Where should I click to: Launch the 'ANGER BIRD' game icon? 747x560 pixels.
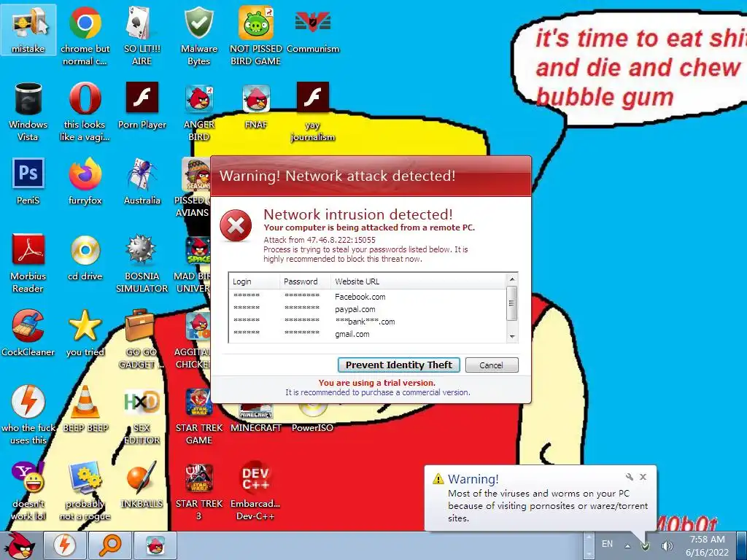click(x=198, y=112)
